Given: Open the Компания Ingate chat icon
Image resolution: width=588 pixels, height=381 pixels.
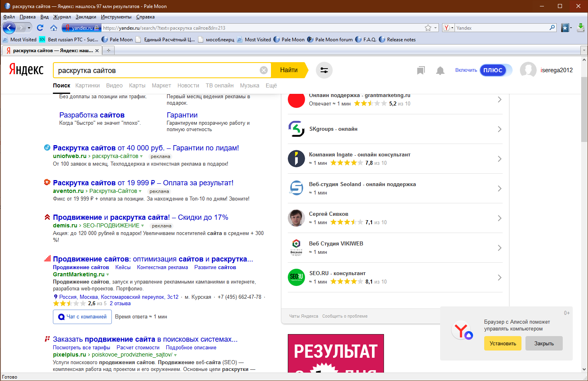Looking at the screenshot, I should [x=296, y=158].
